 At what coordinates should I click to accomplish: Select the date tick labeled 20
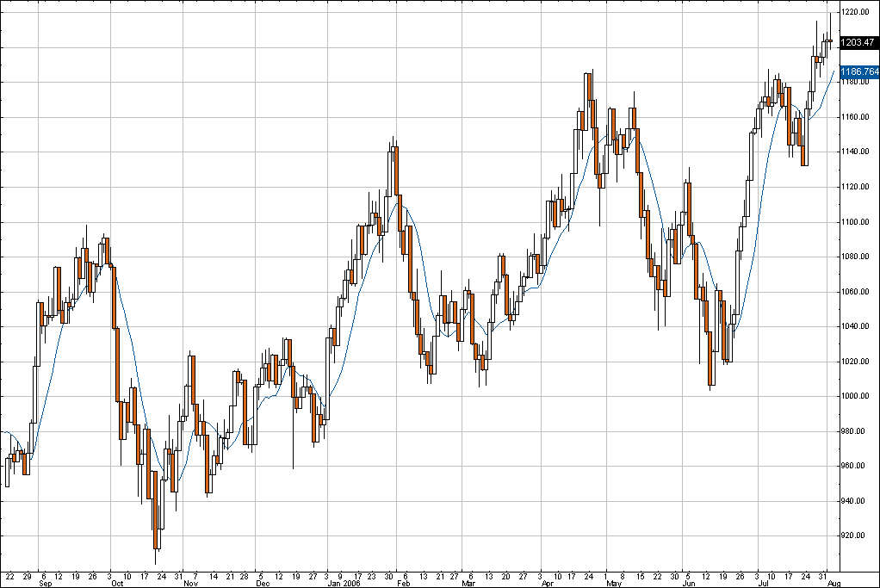pyautogui.click(x=505, y=576)
